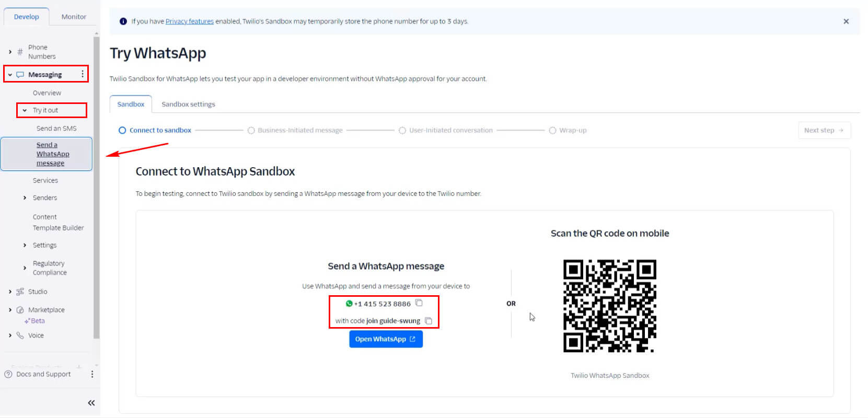This screenshot has width=868, height=418.
Task: Copy the join guide-swung code
Action: click(429, 321)
